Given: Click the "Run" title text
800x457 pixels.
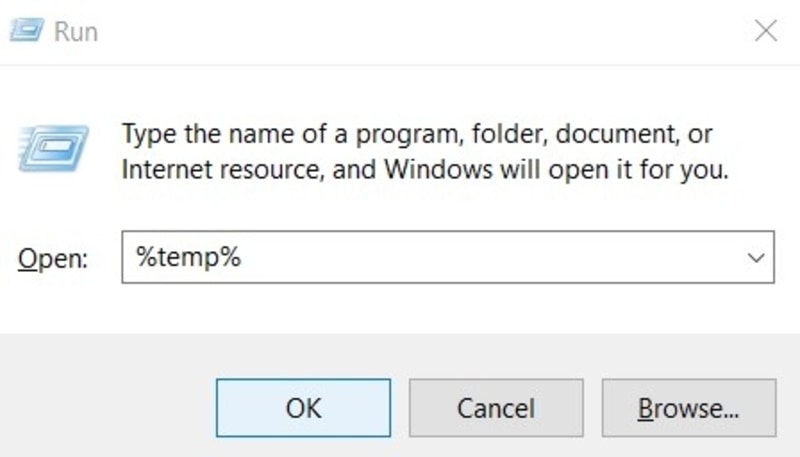Looking at the screenshot, I should 76,32.
